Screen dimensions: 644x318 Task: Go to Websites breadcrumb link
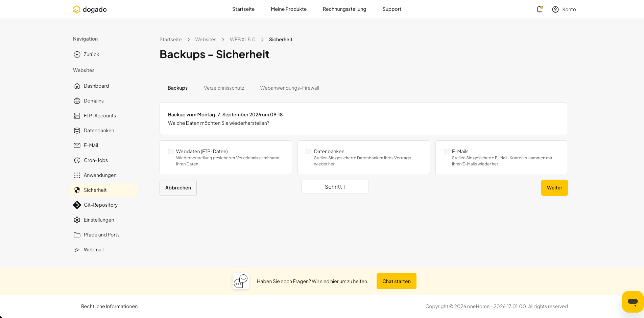206,40
